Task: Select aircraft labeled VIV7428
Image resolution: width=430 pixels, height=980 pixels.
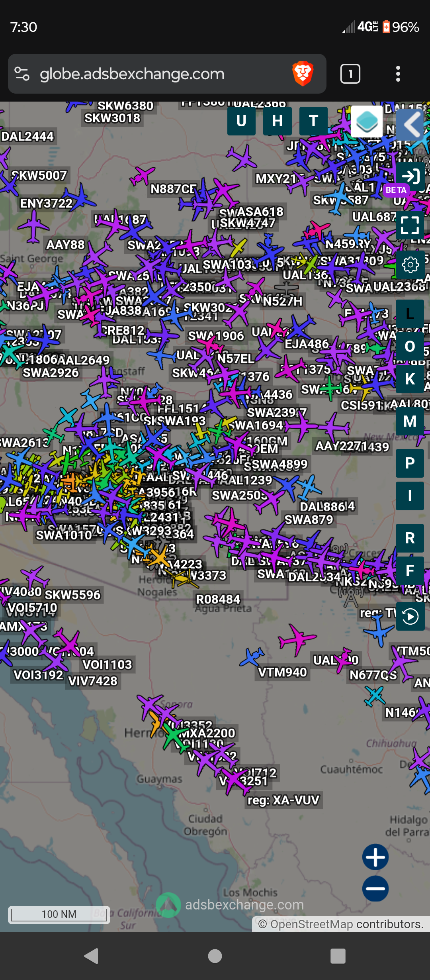Action: pyautogui.click(x=93, y=681)
